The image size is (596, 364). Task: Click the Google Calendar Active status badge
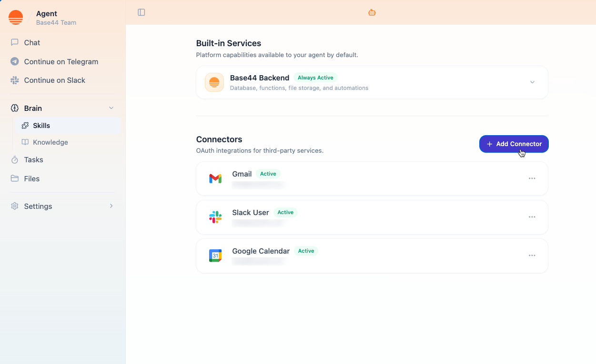click(306, 251)
